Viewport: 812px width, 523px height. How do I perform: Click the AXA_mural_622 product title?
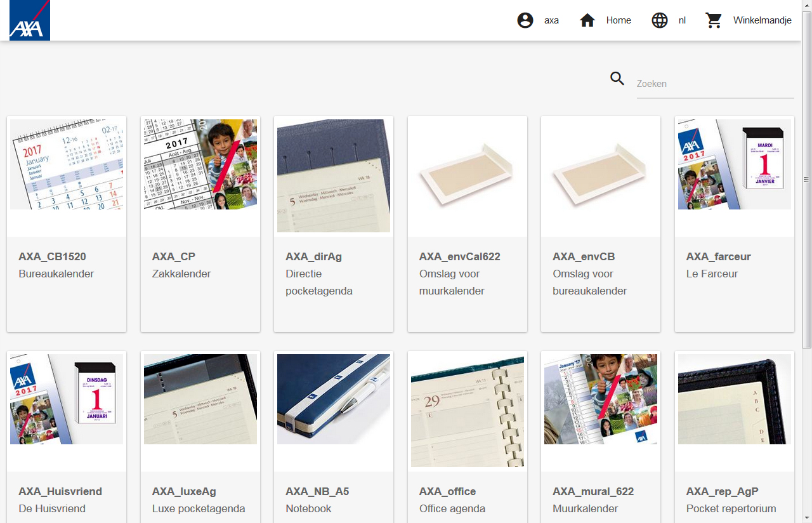tap(593, 491)
